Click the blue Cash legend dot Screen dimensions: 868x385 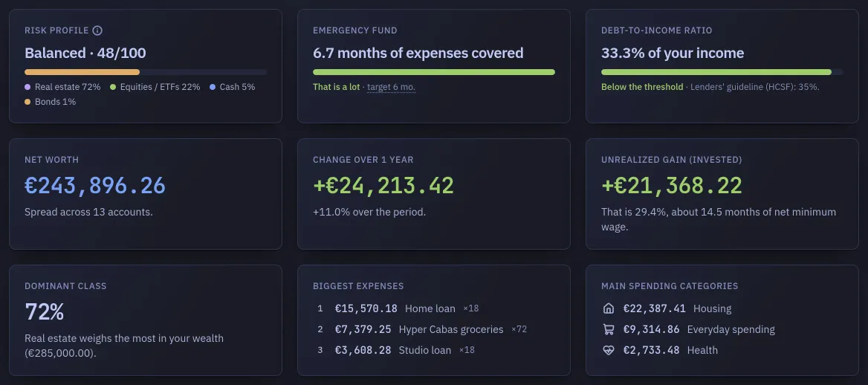(x=213, y=87)
